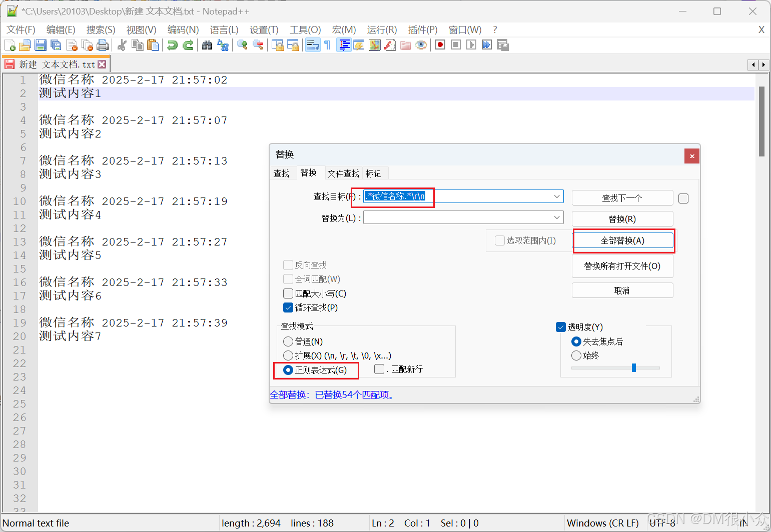Click the 查找下一个 button
The width and height of the screenshot is (771, 532).
[622, 198]
